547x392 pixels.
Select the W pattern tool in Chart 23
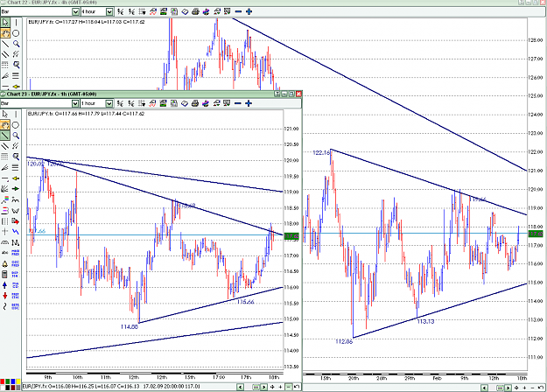pyautogui.click(x=16, y=210)
